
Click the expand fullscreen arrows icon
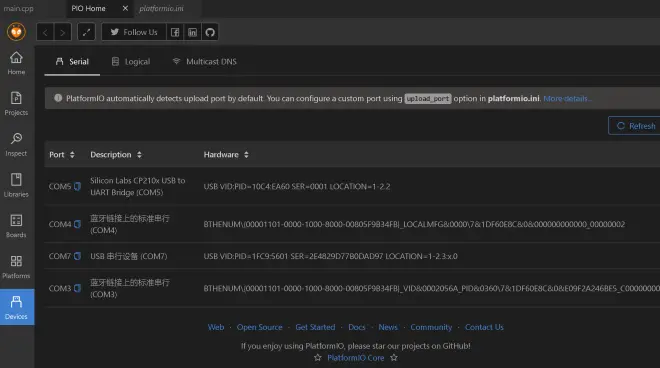[x=86, y=32]
